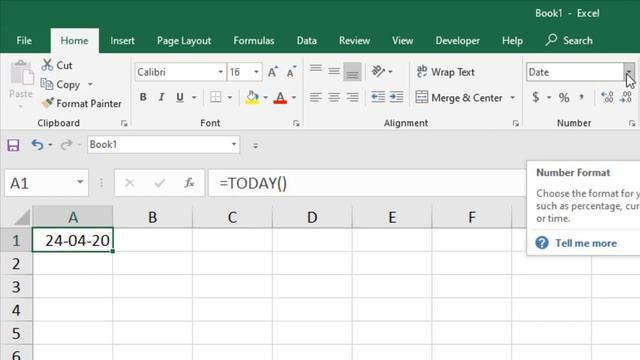
Task: Click the Decrease Indent icon
Action: coord(378,97)
